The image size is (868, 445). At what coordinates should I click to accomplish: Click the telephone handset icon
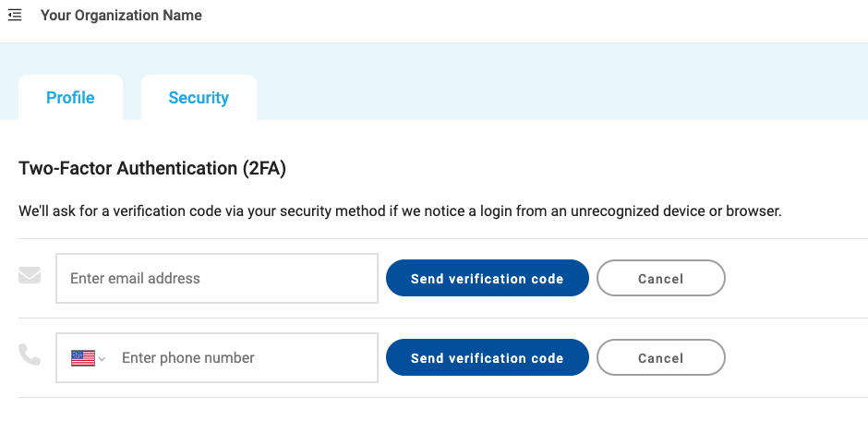pyautogui.click(x=30, y=355)
